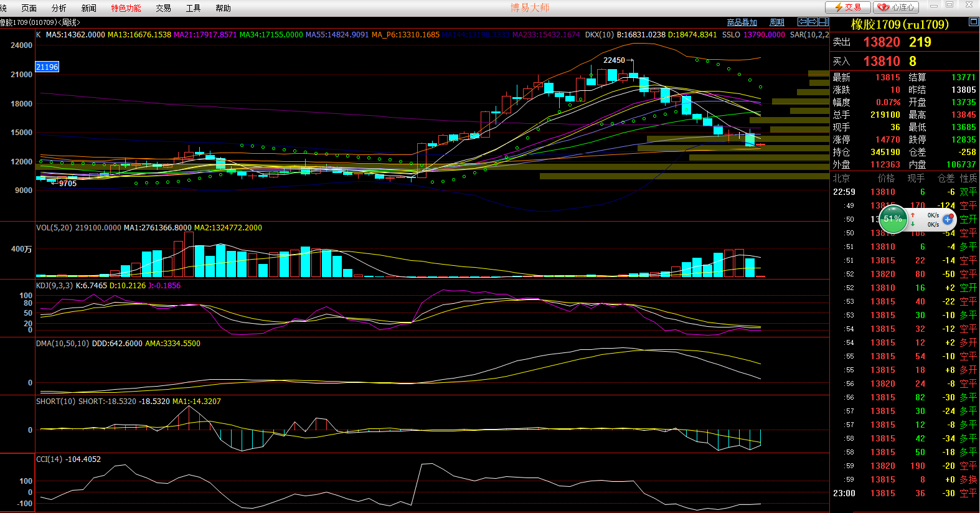Click the 内盘 value 106737

(x=961, y=164)
